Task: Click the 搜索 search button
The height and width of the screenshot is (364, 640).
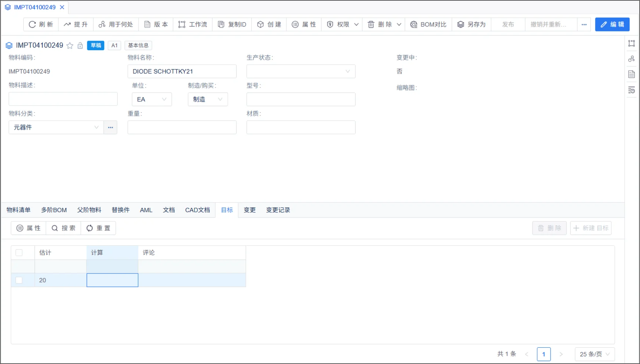Action: pyautogui.click(x=63, y=228)
